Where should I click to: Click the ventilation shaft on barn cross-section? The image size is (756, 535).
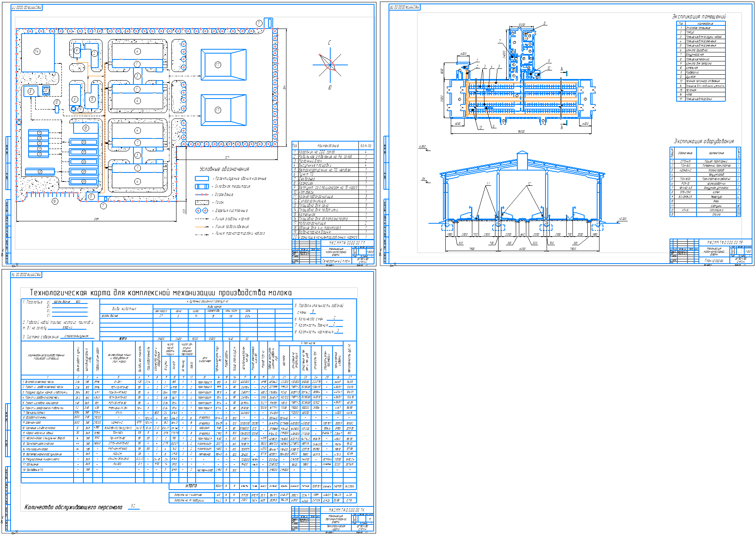(522, 160)
